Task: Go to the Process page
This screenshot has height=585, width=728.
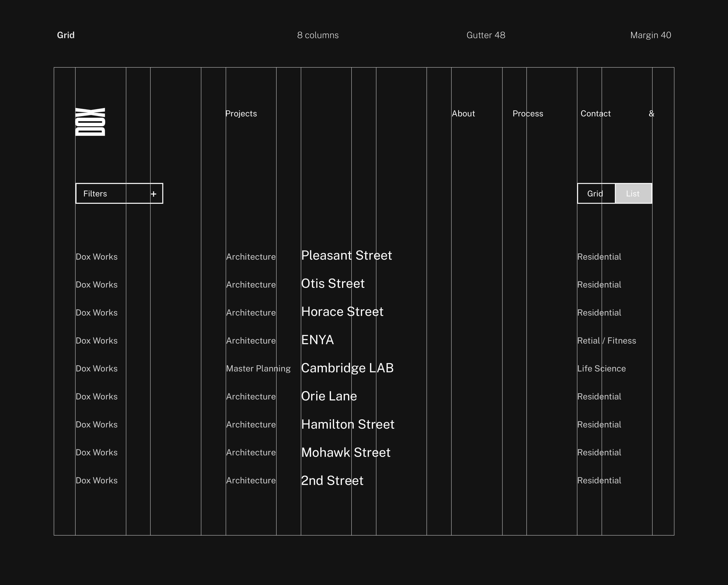Action: click(x=528, y=114)
